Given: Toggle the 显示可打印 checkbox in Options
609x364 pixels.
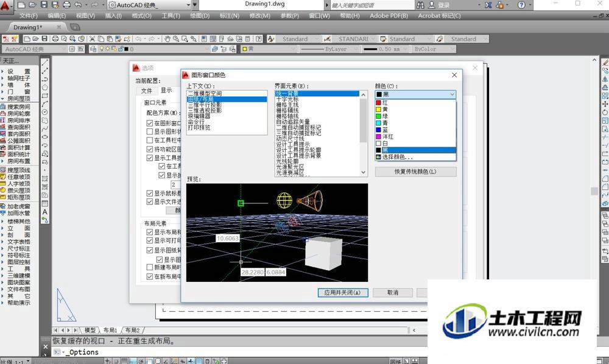Looking at the screenshot, I should pos(150,240).
